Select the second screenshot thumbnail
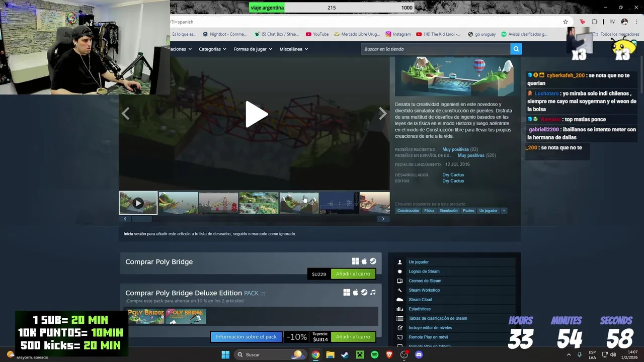This screenshot has width=644, height=362. pos(218,203)
